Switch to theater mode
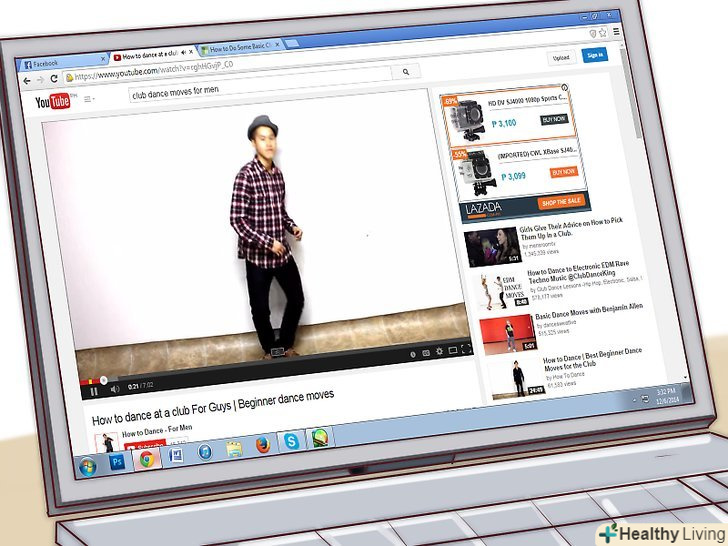This screenshot has height=546, width=728. pos(453,350)
